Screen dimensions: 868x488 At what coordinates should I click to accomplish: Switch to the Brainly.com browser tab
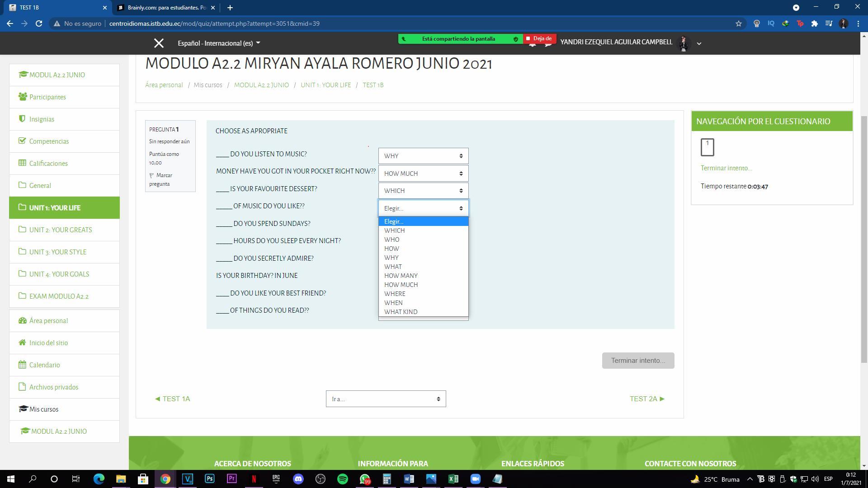coord(166,8)
